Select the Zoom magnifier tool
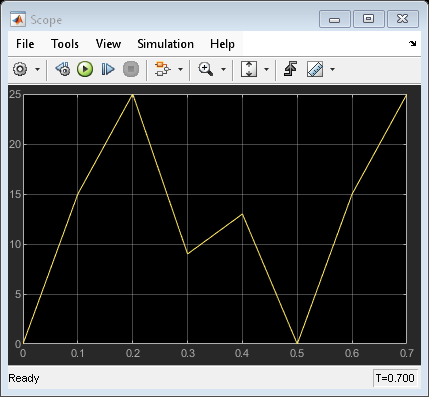 [206, 69]
